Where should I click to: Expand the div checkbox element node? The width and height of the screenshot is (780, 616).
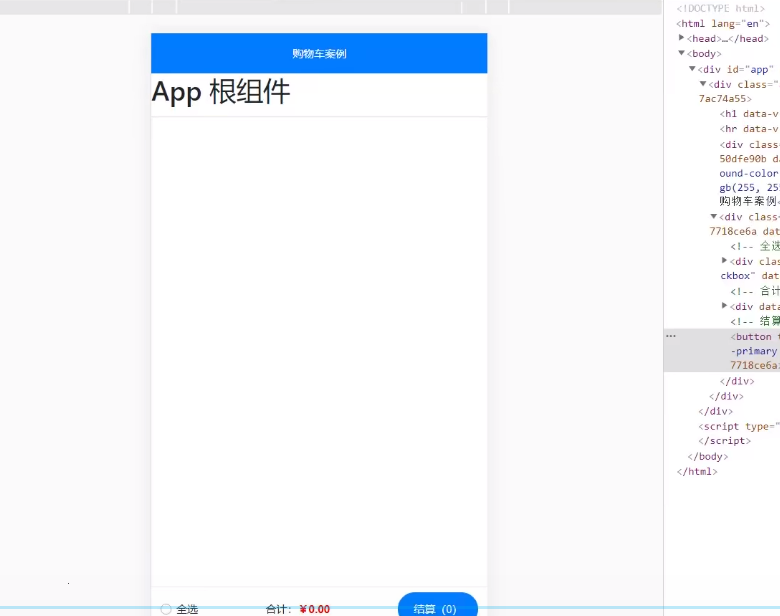[x=725, y=261]
